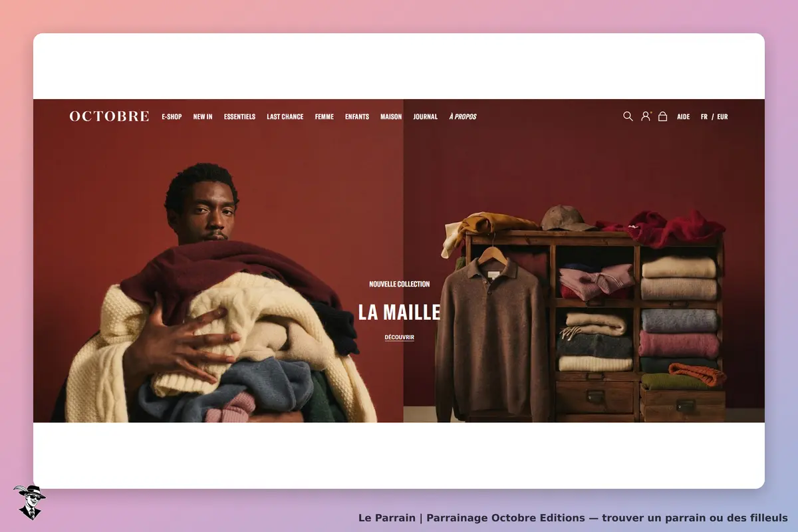This screenshot has height=532, width=798.
Task: Open the user account icon
Action: (x=646, y=116)
